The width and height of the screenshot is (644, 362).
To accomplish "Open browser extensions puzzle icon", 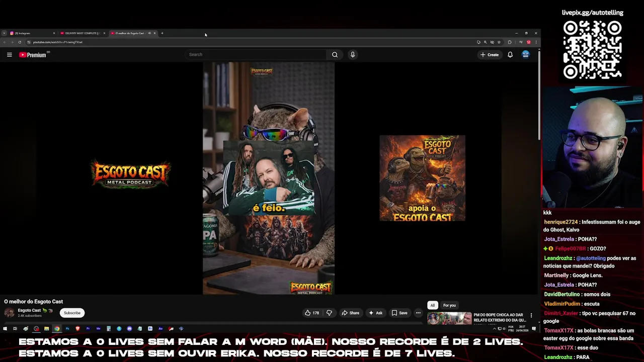I will coord(510,42).
